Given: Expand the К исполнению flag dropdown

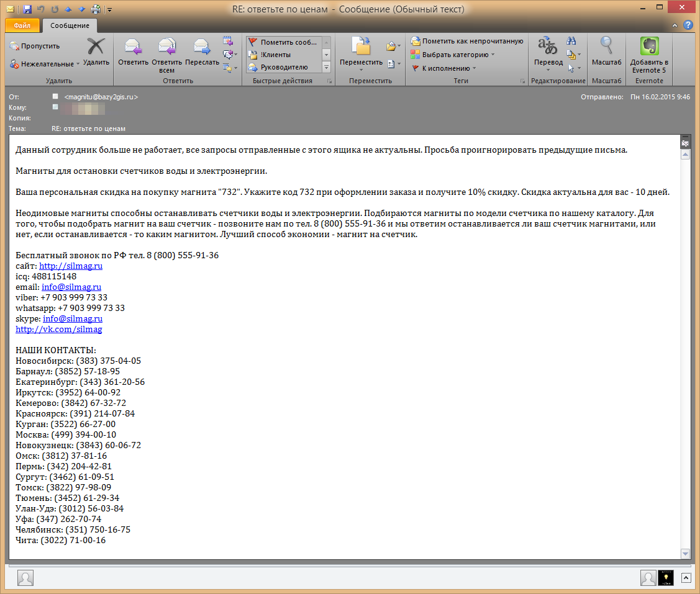Looking at the screenshot, I should click(445, 68).
